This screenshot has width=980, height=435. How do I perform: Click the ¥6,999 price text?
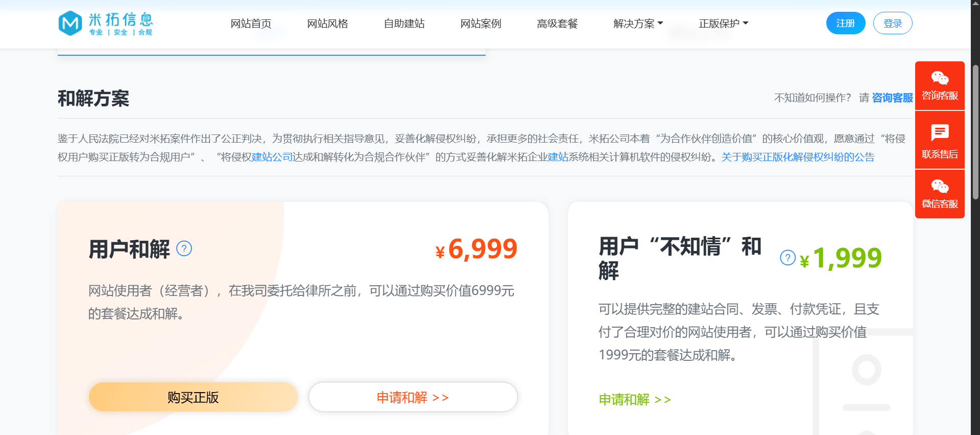click(x=476, y=249)
